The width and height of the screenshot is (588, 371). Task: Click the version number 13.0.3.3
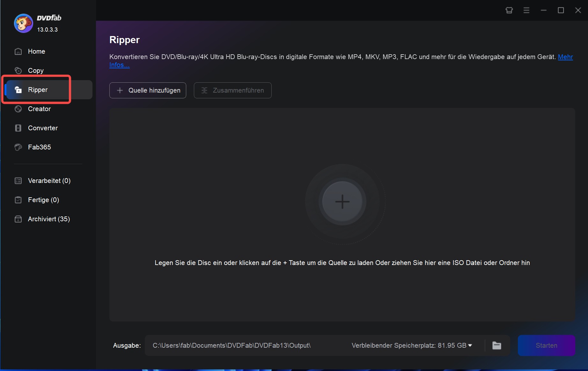coord(48,30)
